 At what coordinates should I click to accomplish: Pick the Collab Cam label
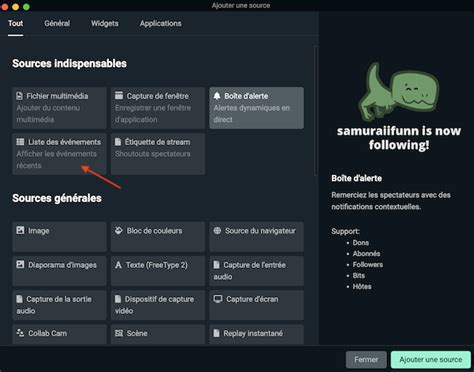coord(47,333)
